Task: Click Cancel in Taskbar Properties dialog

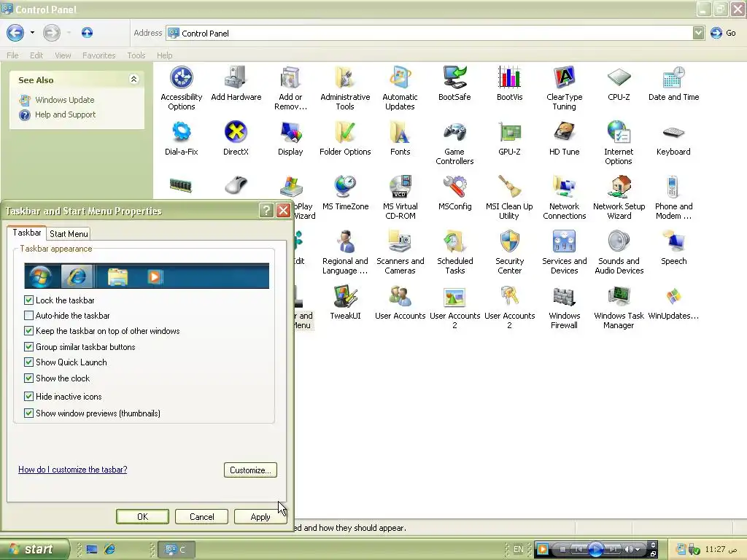Action: [201, 517]
